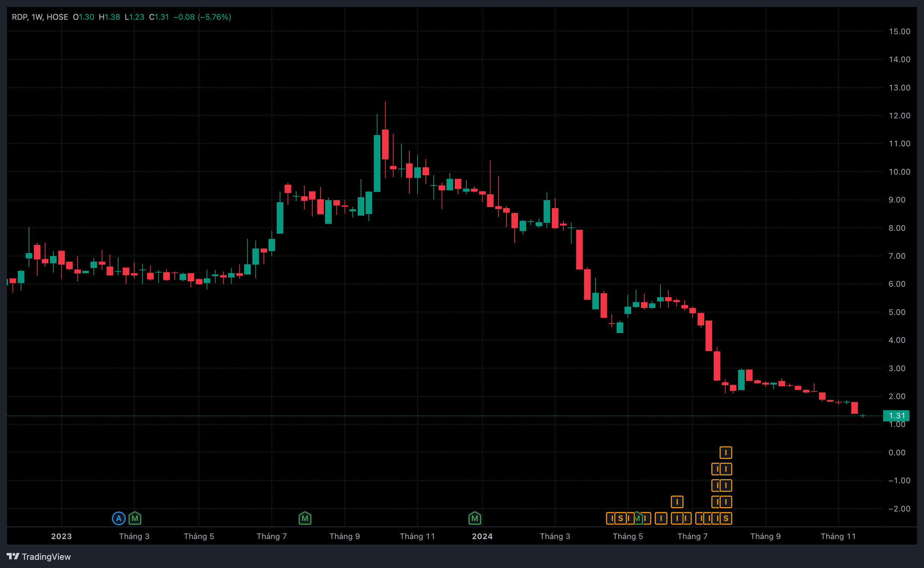Click green M marker overlapped by orange markers
Image resolution: width=924 pixels, height=568 pixels.
(x=637, y=519)
